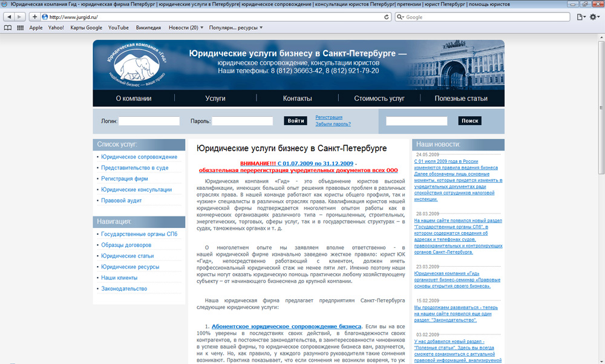Screen dimensions: 605x364
Task: Open the Контакты menu item
Action: [x=297, y=99]
